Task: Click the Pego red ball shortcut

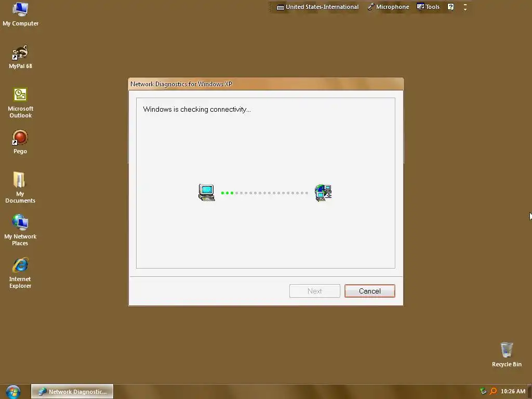Action: pyautogui.click(x=20, y=142)
